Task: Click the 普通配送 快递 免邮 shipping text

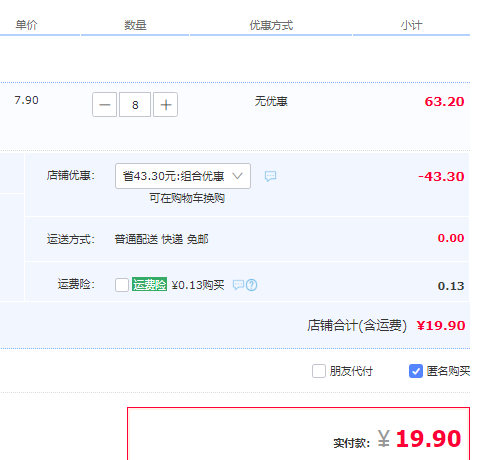Action: point(162,239)
